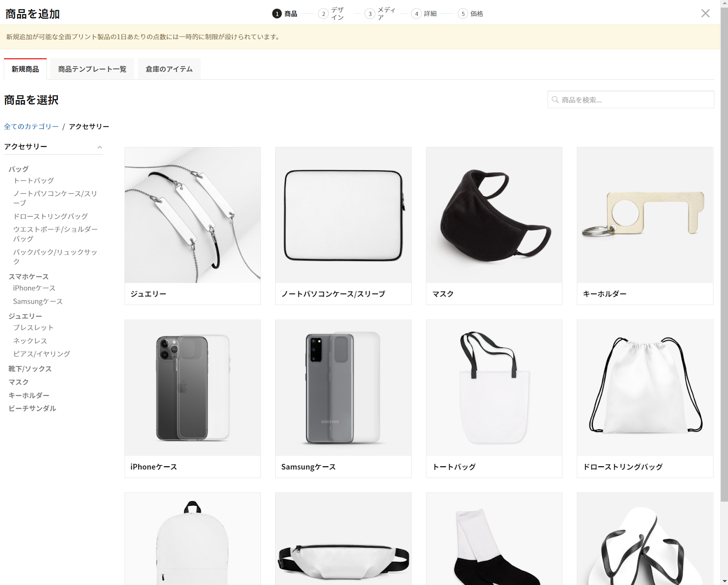Image resolution: width=728 pixels, height=585 pixels.
Task: Select the ジュエリー bracelet product image
Action: (x=192, y=215)
